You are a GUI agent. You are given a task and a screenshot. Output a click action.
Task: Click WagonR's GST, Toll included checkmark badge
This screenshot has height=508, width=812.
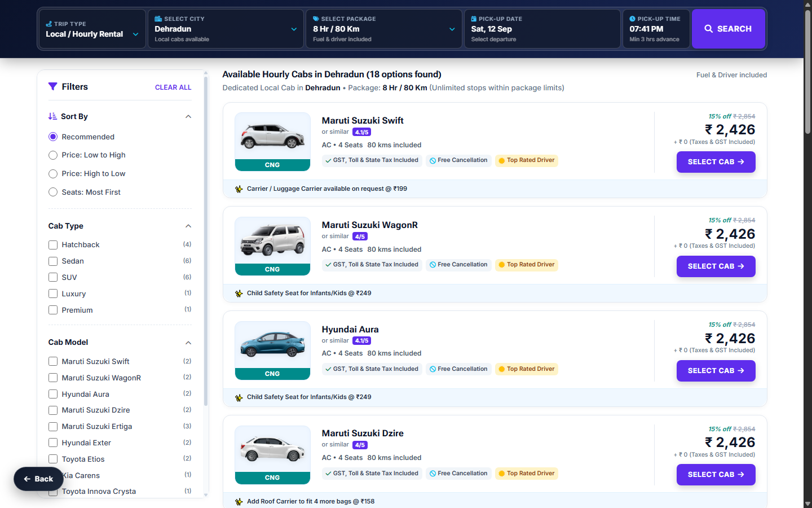pos(372,265)
